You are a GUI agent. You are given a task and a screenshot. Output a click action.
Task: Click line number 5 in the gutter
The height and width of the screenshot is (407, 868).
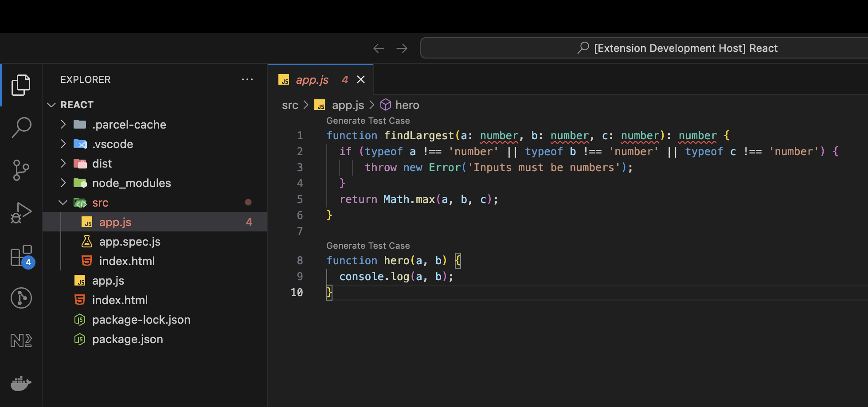coord(300,199)
